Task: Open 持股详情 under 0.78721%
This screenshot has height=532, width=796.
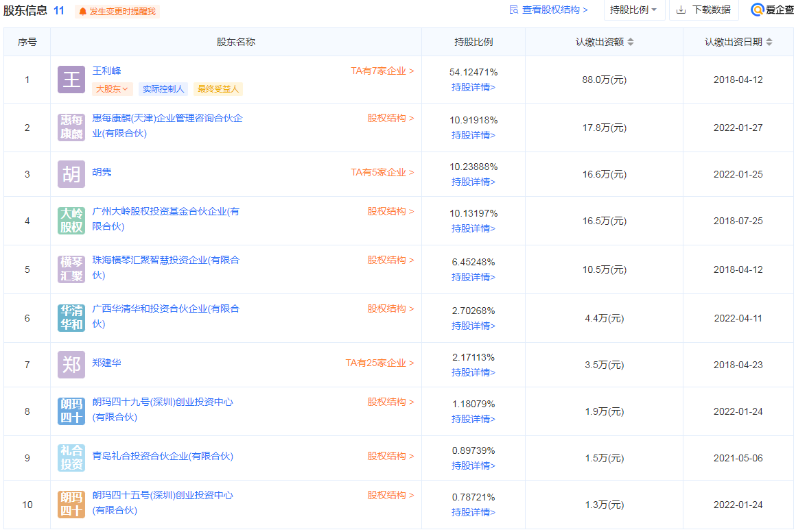Action: click(x=473, y=512)
